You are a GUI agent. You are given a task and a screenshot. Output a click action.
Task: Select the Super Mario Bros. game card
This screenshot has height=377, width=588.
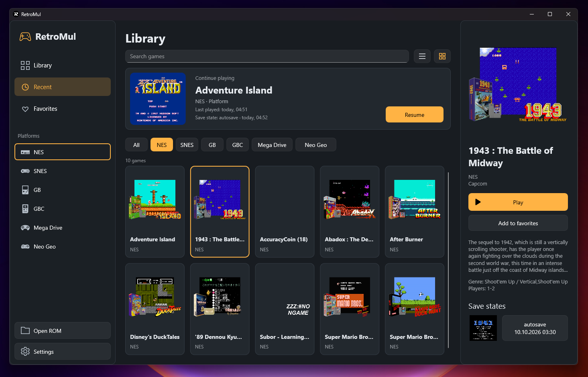(350, 309)
